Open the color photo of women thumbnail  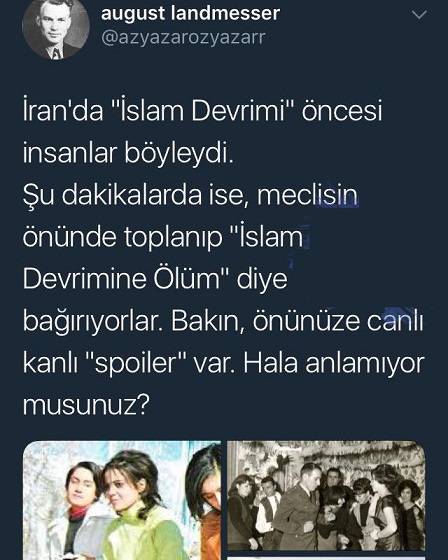click(x=122, y=500)
